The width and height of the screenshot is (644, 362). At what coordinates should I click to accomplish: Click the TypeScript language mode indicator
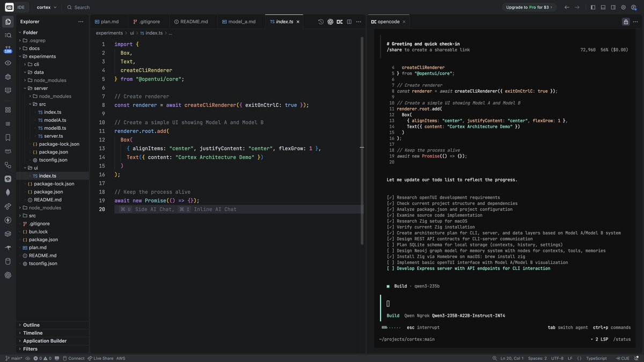point(596,358)
